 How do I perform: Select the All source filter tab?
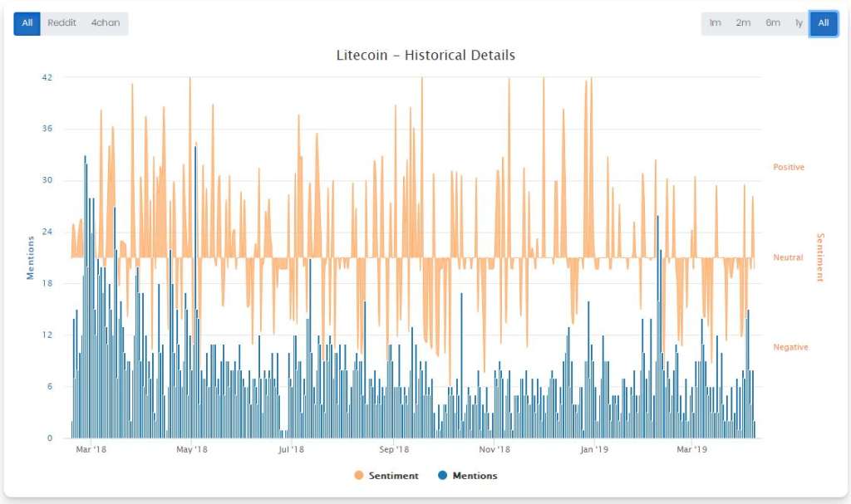pos(27,23)
